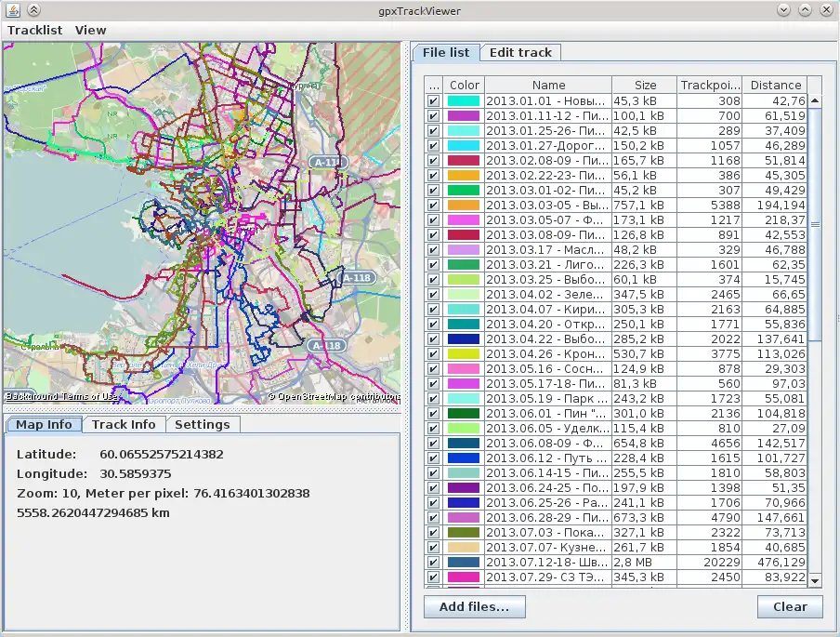840x637 pixels.
Task: Hide the 2013.04.22 track via checkbox
Action: click(x=433, y=338)
